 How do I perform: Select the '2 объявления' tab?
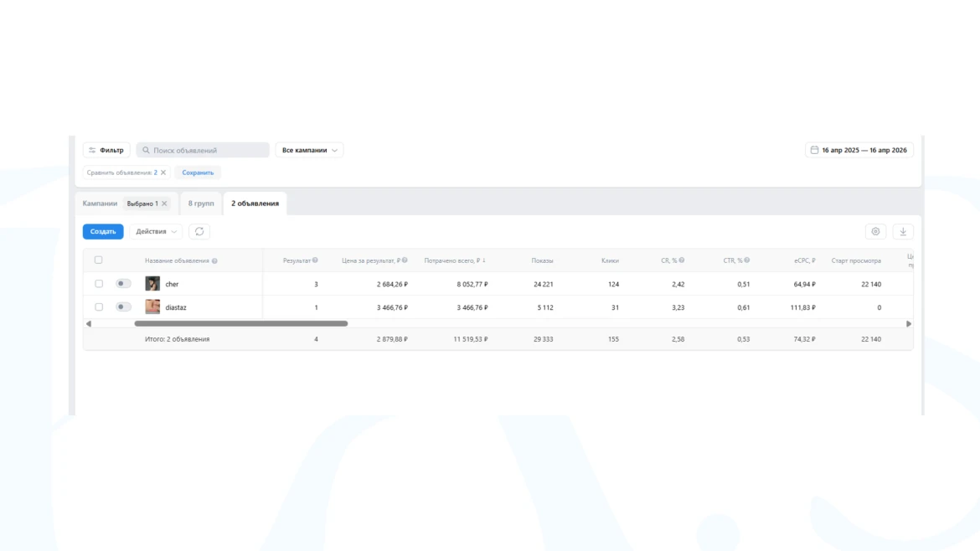pos(255,203)
